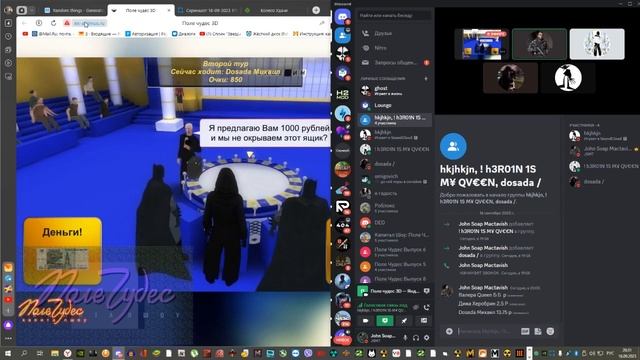Toggle camera in Discord call panel
Viewport: 640px width, 360px height.
(x=365, y=320)
